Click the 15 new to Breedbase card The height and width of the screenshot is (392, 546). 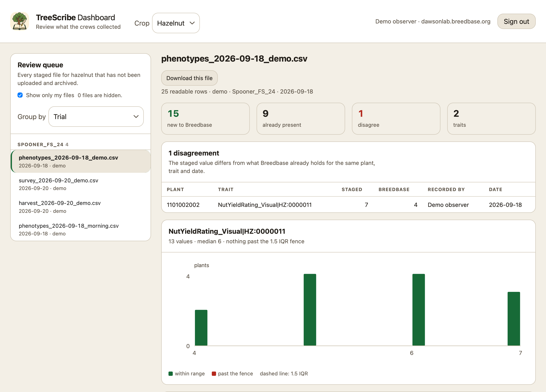(205, 119)
